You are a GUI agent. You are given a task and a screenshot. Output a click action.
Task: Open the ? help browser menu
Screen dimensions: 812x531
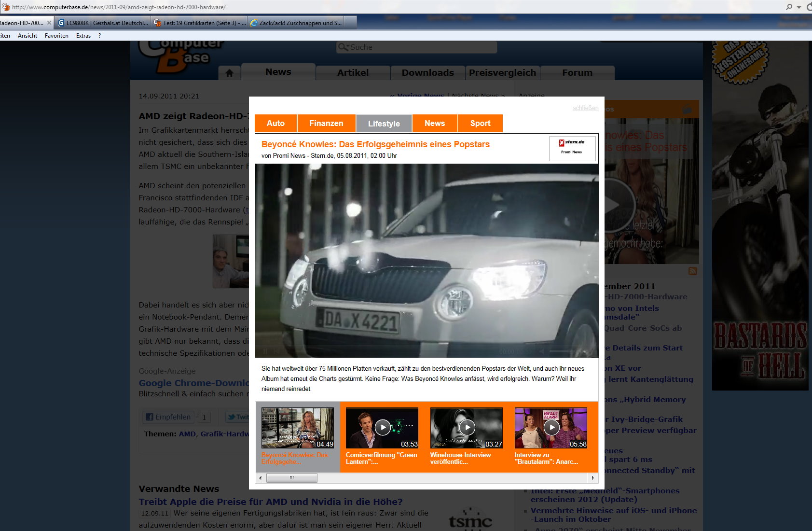click(99, 36)
